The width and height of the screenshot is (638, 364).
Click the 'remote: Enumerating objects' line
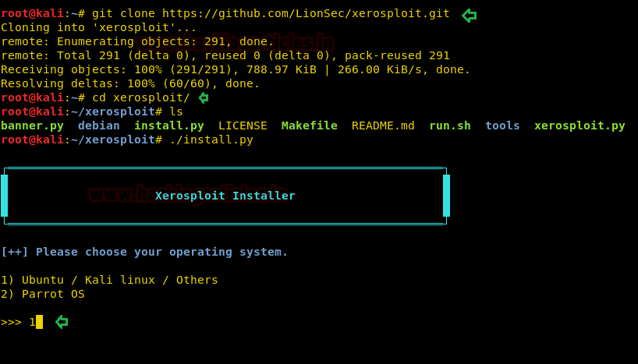(x=137, y=41)
